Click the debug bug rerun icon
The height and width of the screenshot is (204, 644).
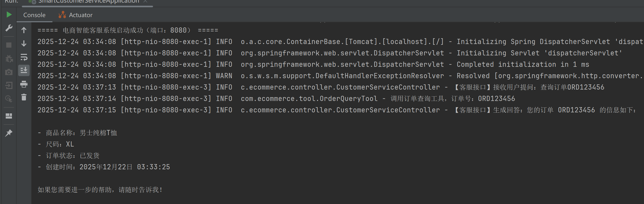(9, 59)
